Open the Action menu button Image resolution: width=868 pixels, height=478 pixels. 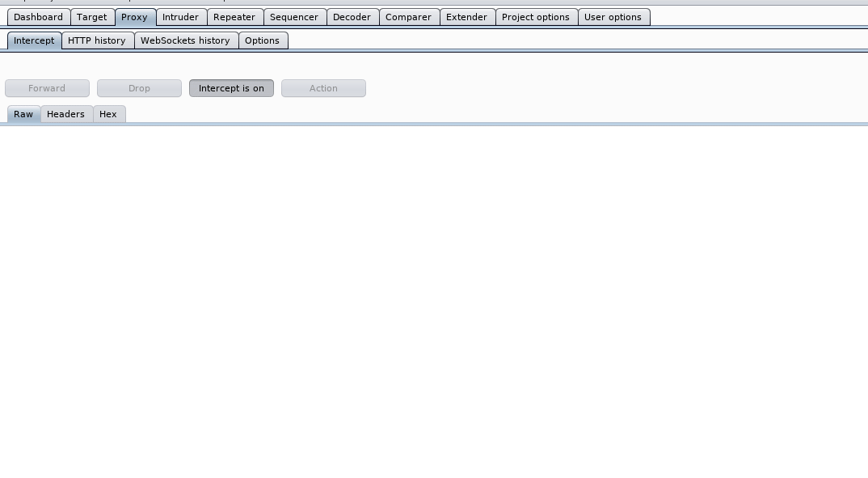pyautogui.click(x=323, y=88)
